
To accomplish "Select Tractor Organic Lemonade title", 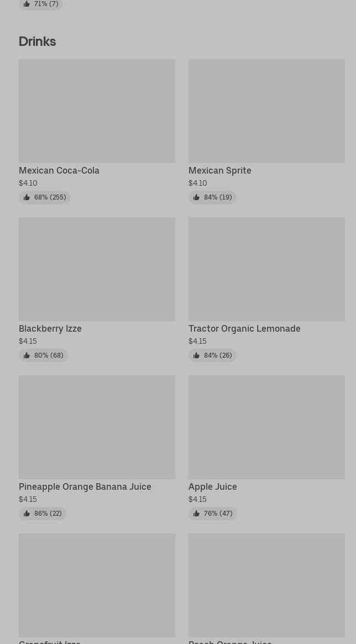I will point(244,328).
